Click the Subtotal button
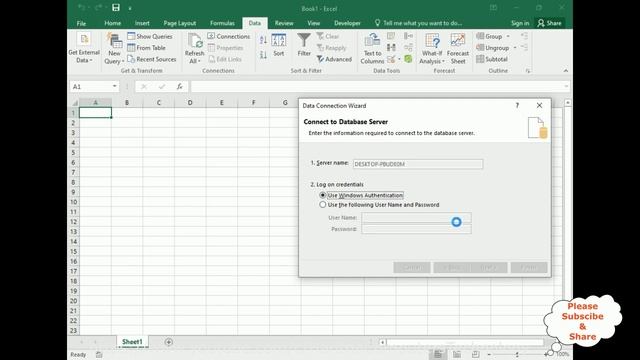Image resolution: width=640 pixels, height=360 pixels. (492, 59)
